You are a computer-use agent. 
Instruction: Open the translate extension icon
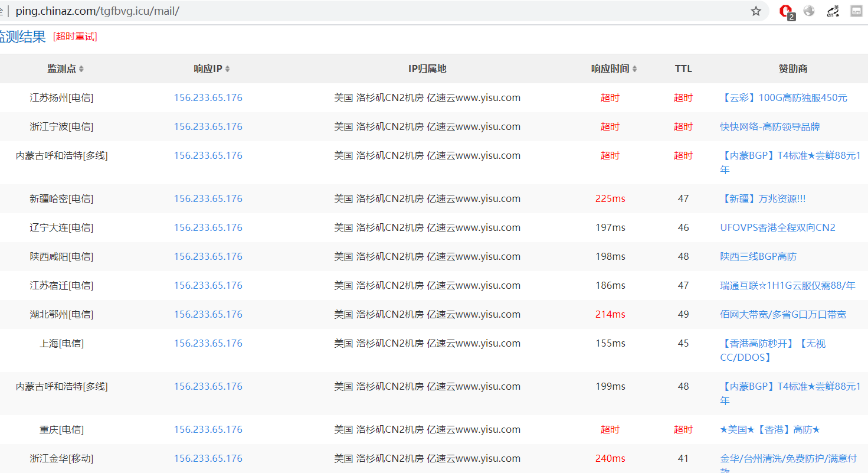click(833, 11)
